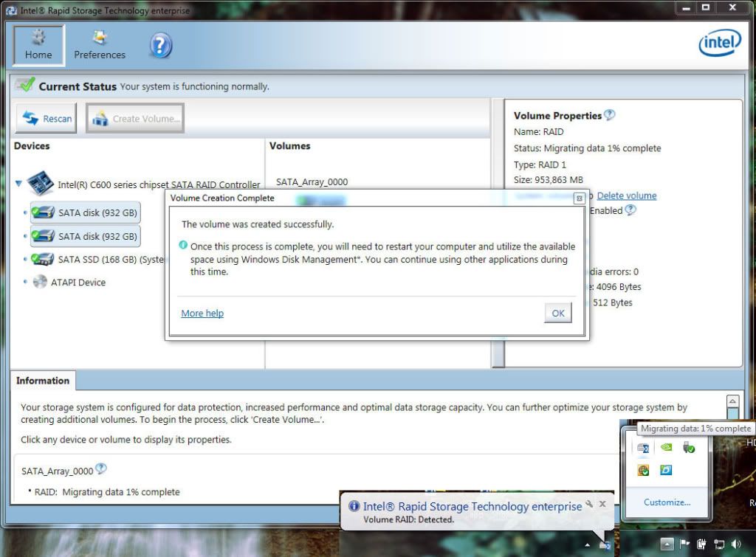Click the RAID: Migrating data 1% complete entry

click(x=106, y=492)
